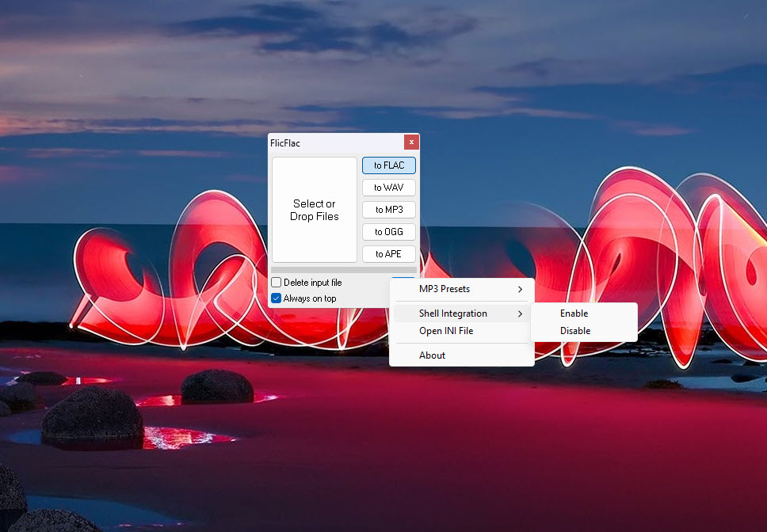
Task: Select the Shell Integration menu entry
Action: [x=461, y=313]
